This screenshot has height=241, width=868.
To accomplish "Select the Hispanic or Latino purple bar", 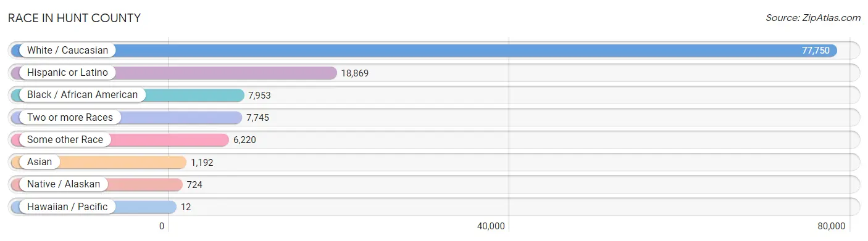I will tap(174, 73).
